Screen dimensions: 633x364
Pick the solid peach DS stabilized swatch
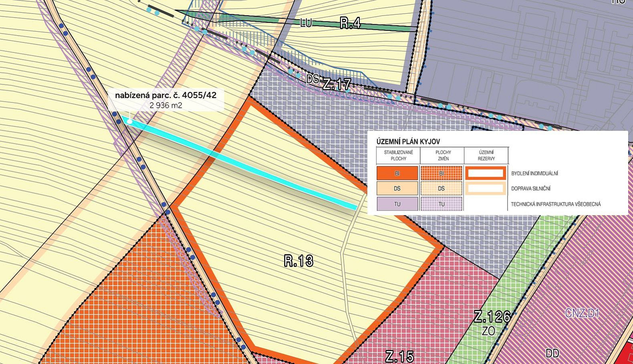pos(397,189)
